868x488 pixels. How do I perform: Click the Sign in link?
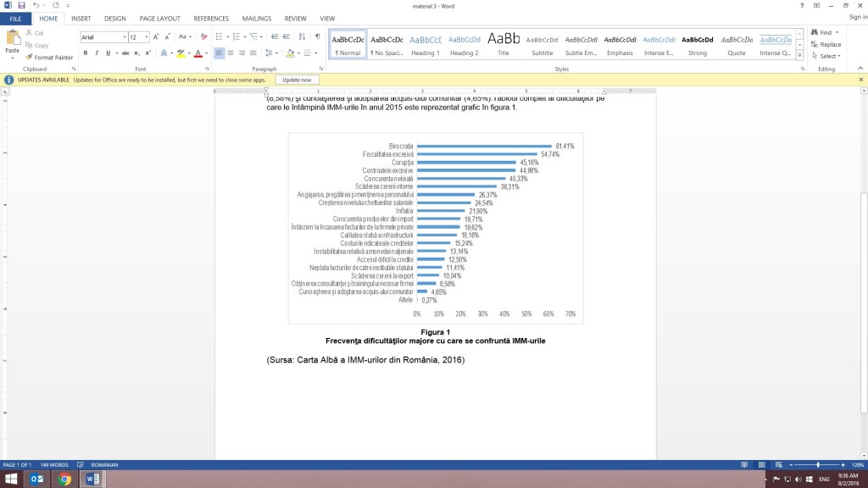(857, 17)
